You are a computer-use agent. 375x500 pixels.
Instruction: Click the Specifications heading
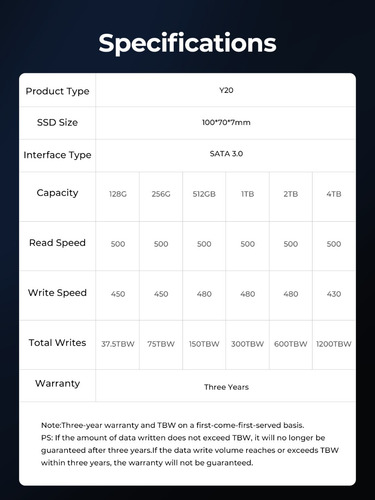pyautogui.click(x=187, y=43)
